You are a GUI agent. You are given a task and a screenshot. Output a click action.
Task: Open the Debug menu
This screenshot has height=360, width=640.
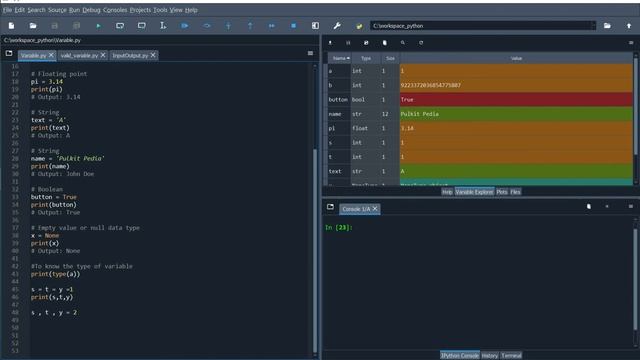pos(91,10)
